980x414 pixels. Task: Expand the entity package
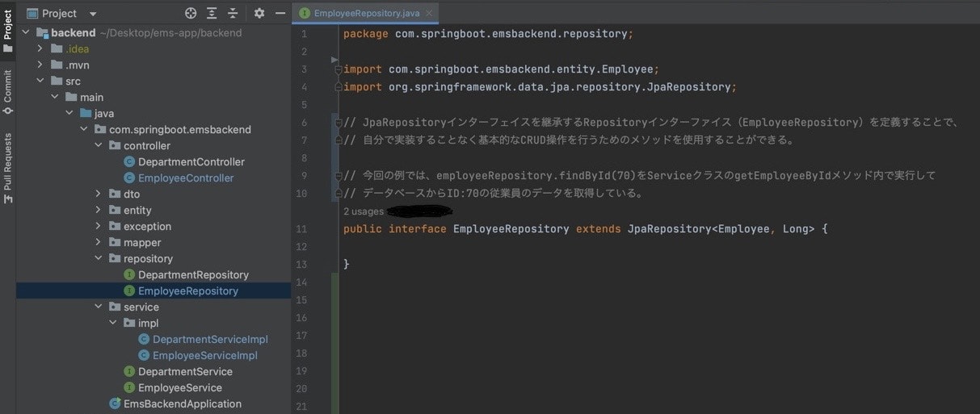(99, 210)
